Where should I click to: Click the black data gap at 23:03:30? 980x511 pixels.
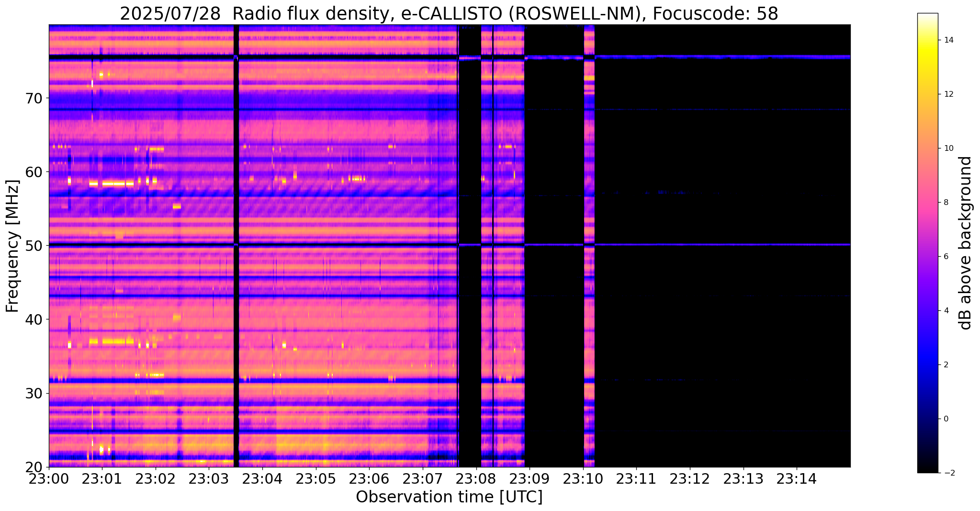(x=236, y=246)
